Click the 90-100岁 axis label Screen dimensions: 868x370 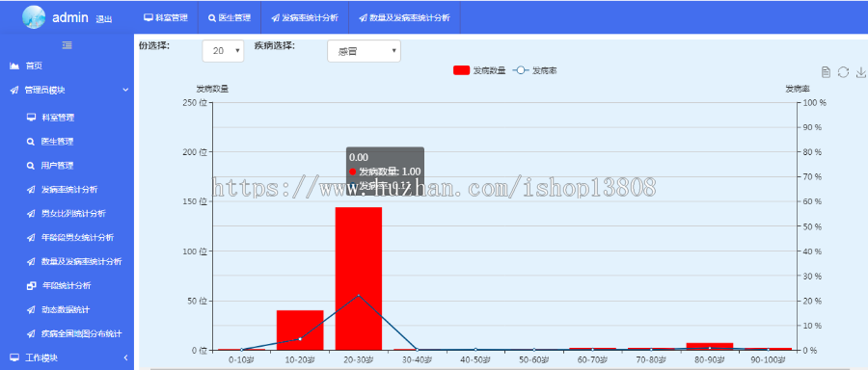(768, 360)
